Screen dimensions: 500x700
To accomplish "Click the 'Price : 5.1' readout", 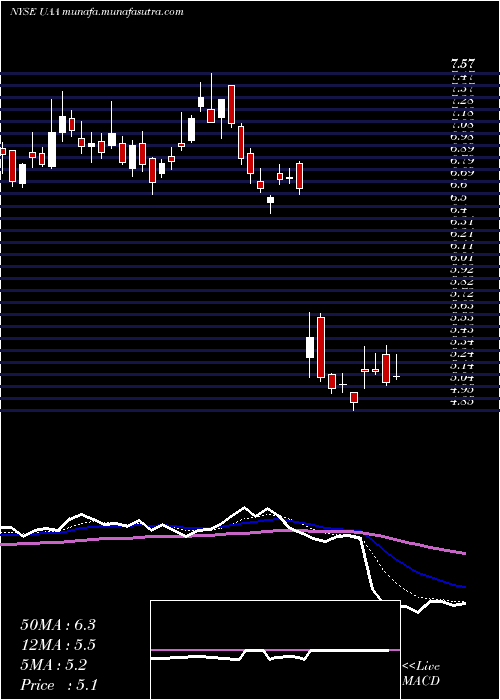I will pyautogui.click(x=59, y=685).
